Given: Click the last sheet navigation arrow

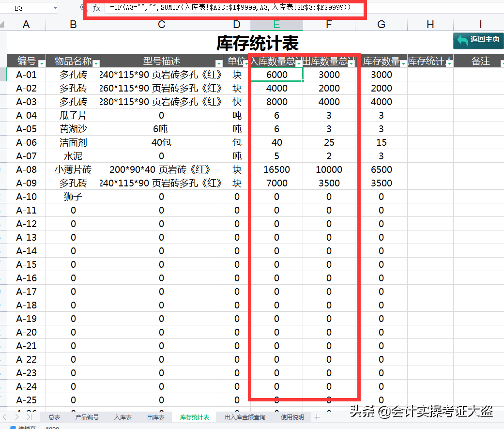Looking at the screenshot, I should click(29, 417).
